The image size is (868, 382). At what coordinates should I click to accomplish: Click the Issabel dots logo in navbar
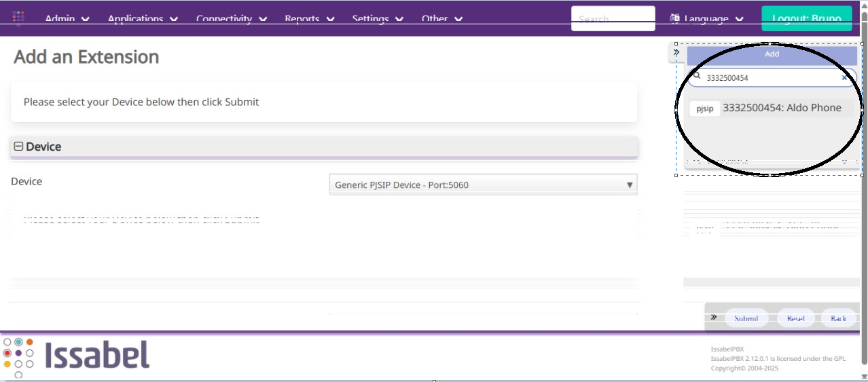[18, 18]
